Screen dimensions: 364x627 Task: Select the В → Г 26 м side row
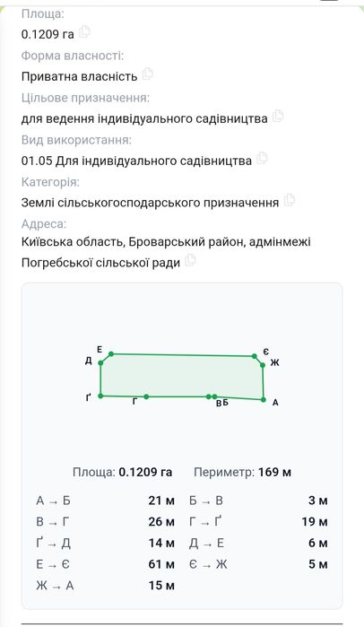(x=105, y=521)
